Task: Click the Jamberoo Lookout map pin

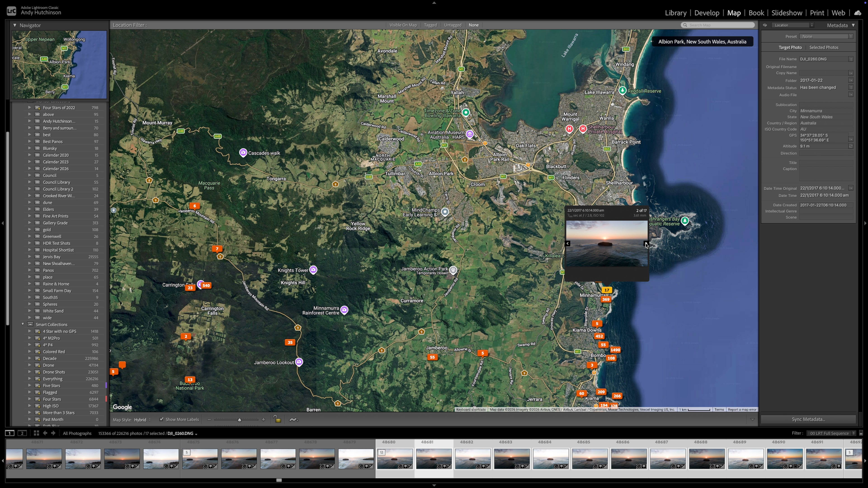Action: coord(299,362)
